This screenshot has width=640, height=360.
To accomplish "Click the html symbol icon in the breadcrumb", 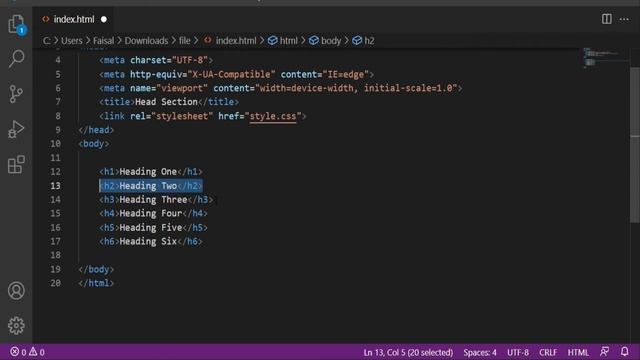I will click(273, 40).
